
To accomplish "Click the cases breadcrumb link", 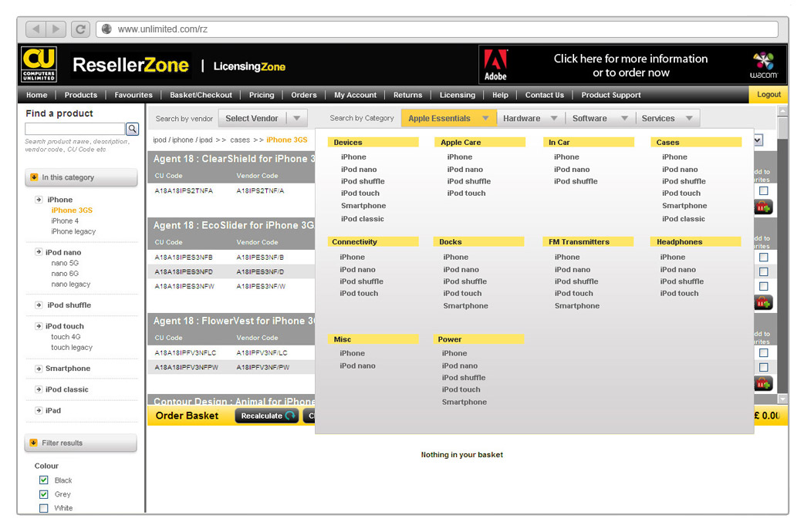I will tap(240, 140).
